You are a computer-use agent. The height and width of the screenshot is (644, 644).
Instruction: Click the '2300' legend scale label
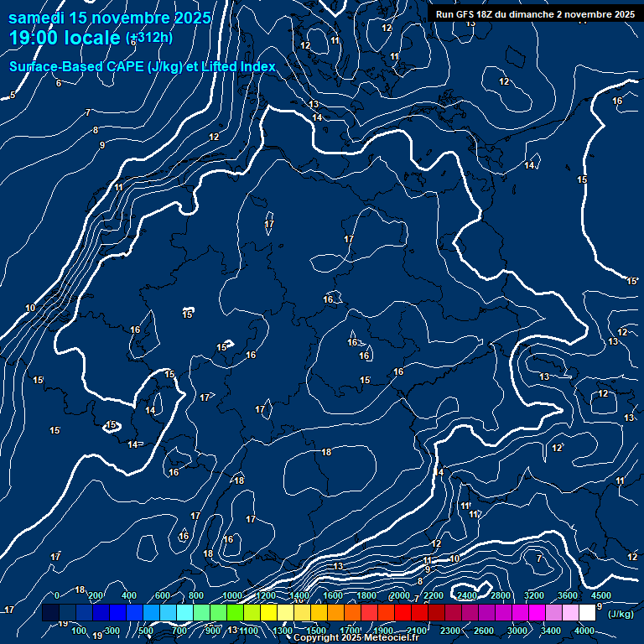(450, 631)
